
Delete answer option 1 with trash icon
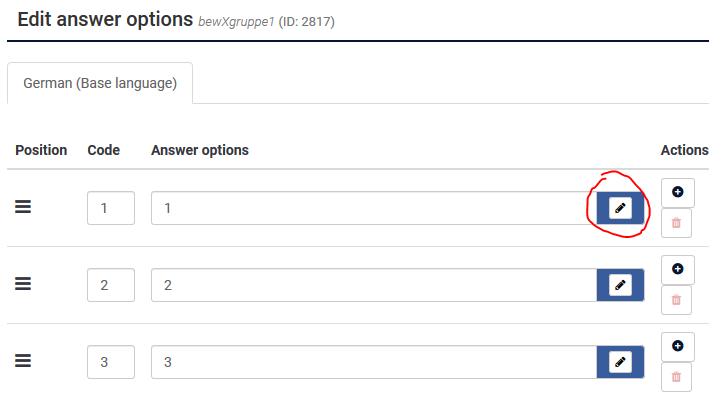coord(676,223)
